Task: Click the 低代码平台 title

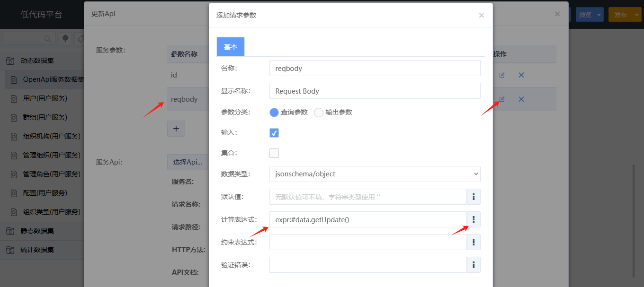Action: (x=41, y=14)
